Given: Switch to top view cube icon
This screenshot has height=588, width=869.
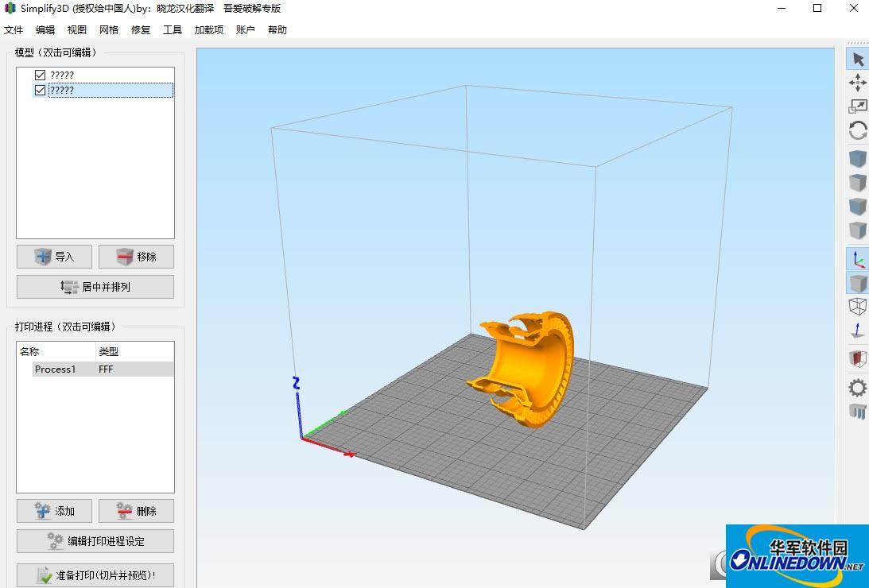Looking at the screenshot, I should [857, 182].
